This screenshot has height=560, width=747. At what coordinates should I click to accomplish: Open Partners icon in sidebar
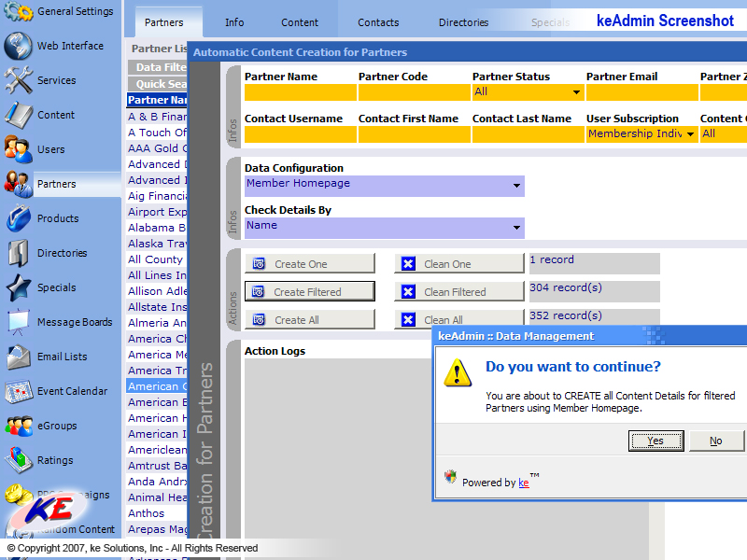tap(18, 184)
